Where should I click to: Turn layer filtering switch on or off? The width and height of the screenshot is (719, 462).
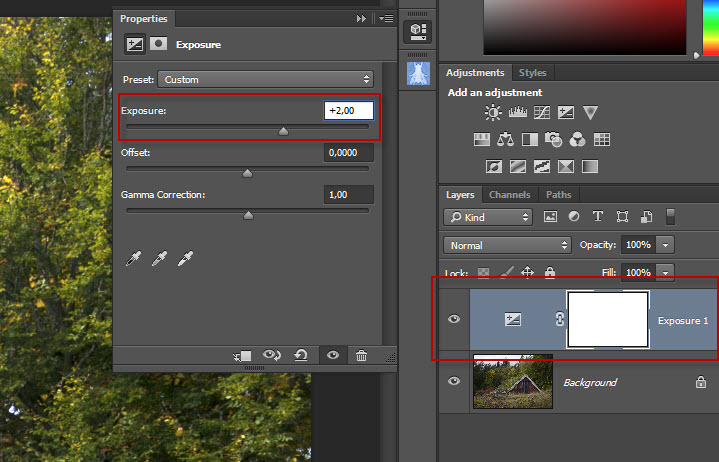coord(670,217)
